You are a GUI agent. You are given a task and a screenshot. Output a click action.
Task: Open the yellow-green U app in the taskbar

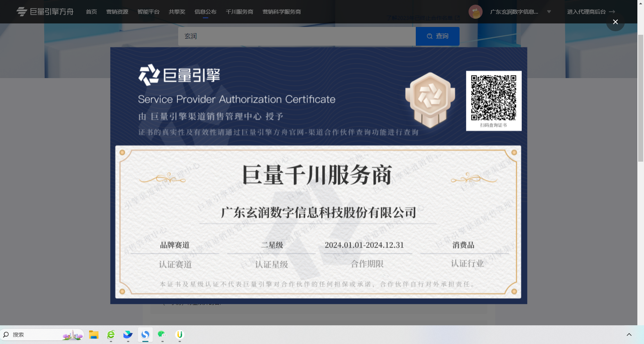[179, 335]
